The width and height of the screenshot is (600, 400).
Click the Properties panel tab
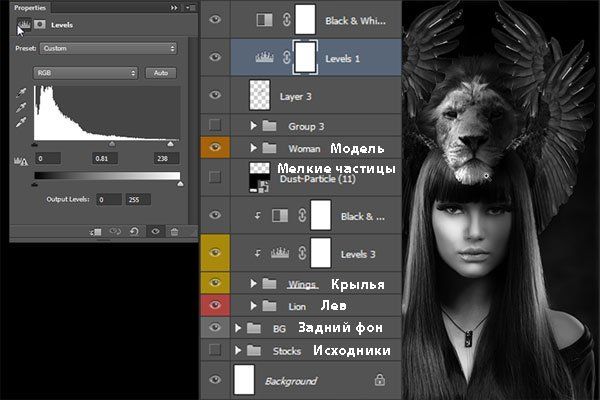pyautogui.click(x=30, y=8)
